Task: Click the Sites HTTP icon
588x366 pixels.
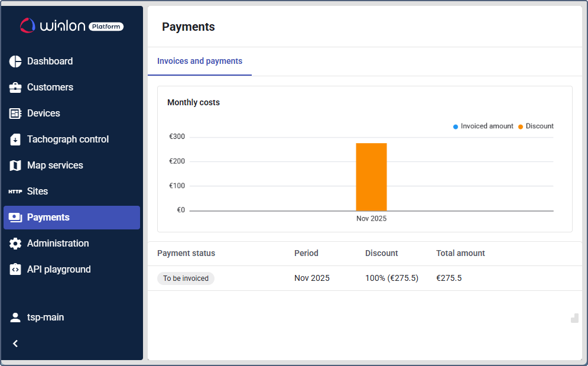Action: tap(15, 192)
